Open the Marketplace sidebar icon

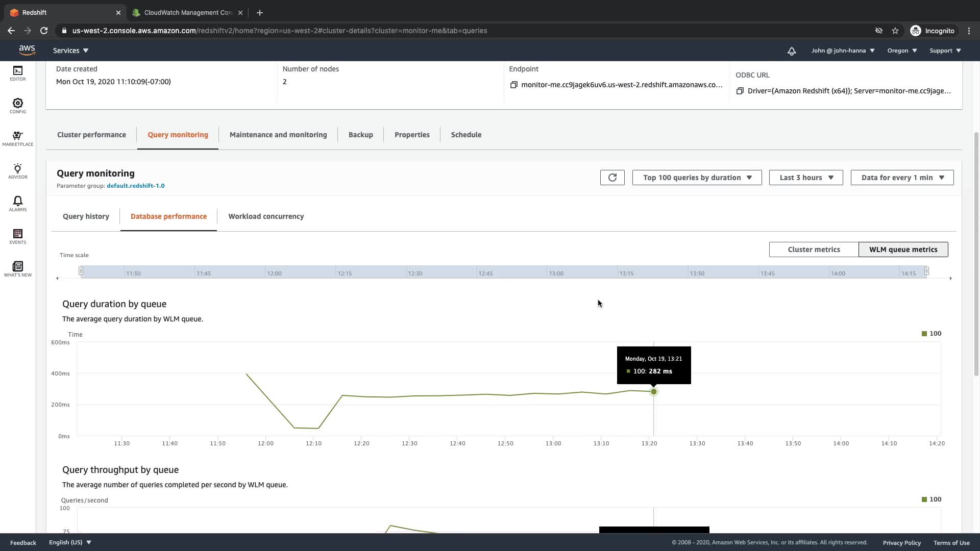pos(17,138)
